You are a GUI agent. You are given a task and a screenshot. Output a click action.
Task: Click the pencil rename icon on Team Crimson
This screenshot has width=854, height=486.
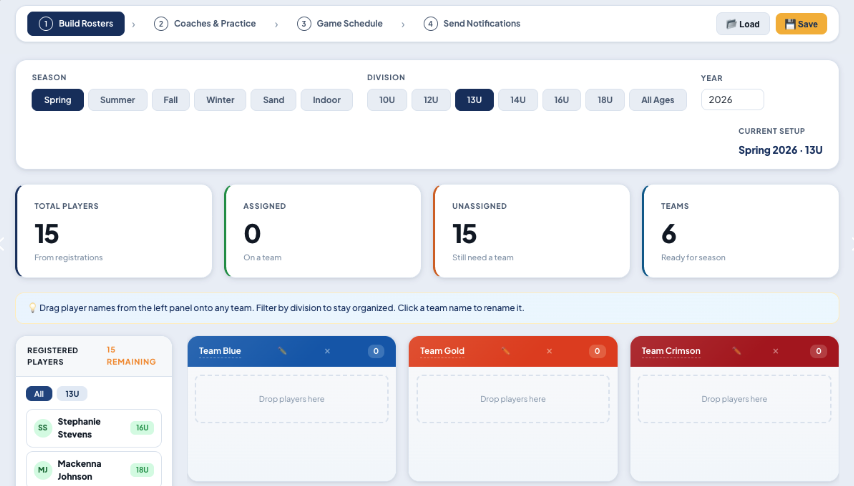736,351
